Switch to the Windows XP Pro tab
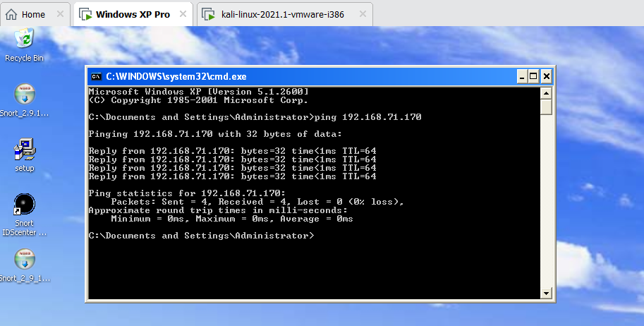Viewport: 644px width, 326px height. [133, 14]
